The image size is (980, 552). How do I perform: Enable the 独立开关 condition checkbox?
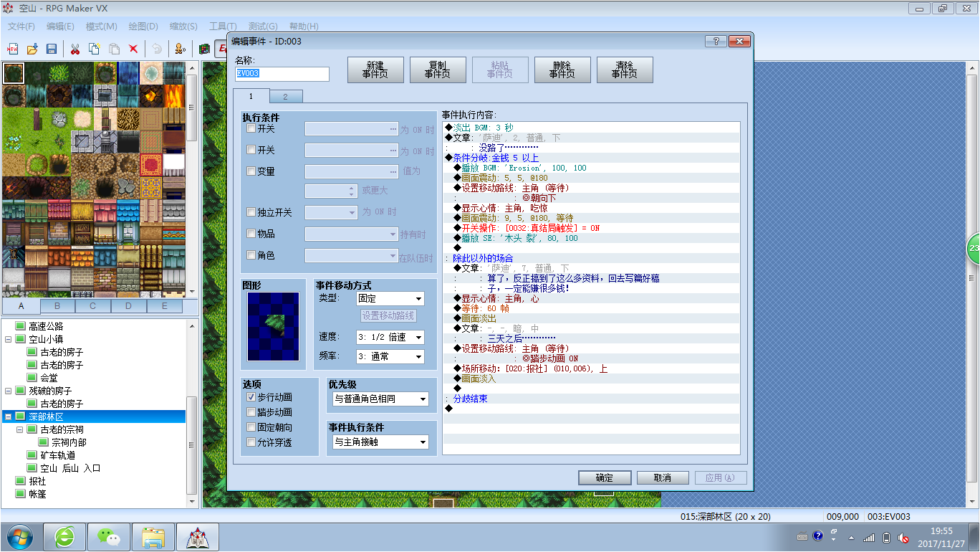pos(251,212)
